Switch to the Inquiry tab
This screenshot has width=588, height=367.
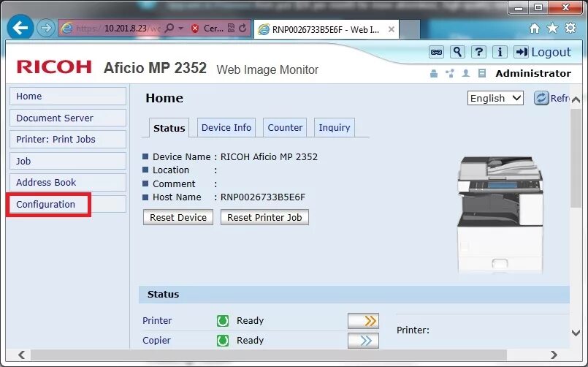point(335,128)
